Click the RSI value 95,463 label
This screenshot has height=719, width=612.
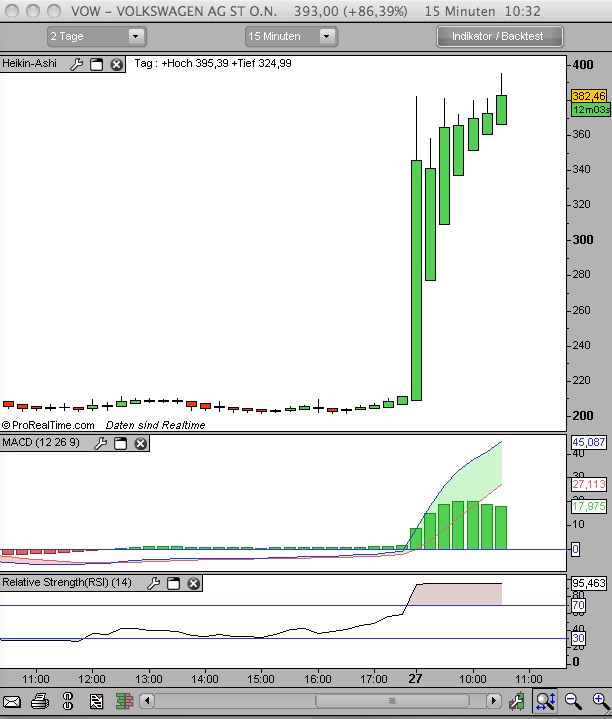[589, 583]
